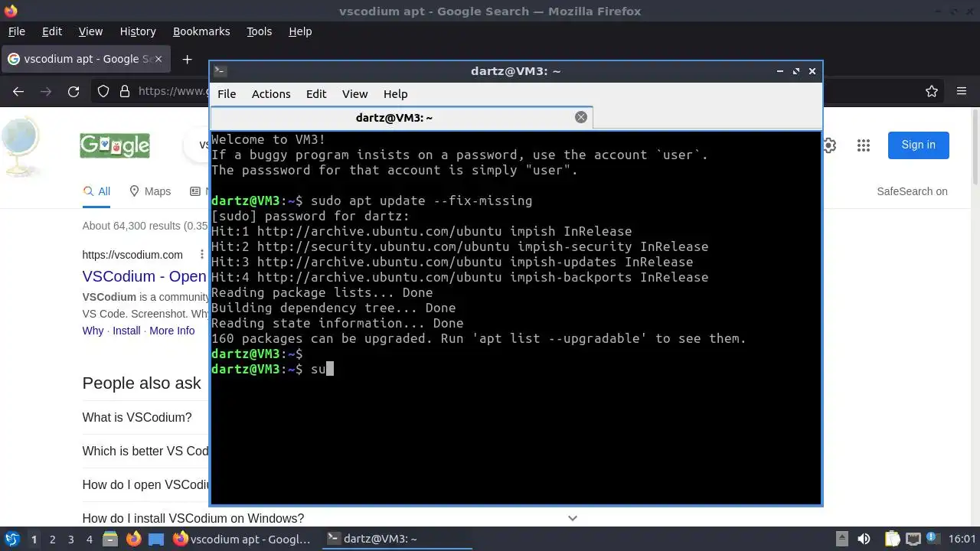This screenshot has height=551, width=980.
Task: Click the Firefox page vertical scrollbar
Action: [975, 145]
